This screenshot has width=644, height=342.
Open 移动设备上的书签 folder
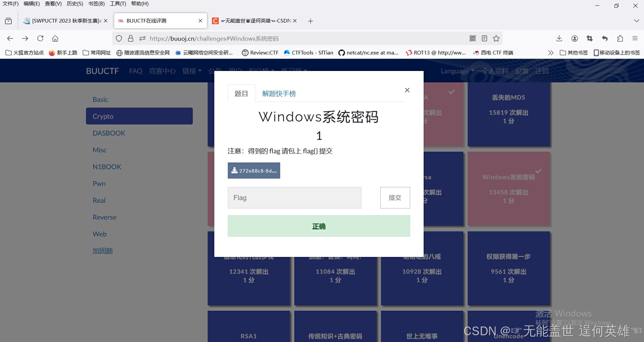click(617, 53)
